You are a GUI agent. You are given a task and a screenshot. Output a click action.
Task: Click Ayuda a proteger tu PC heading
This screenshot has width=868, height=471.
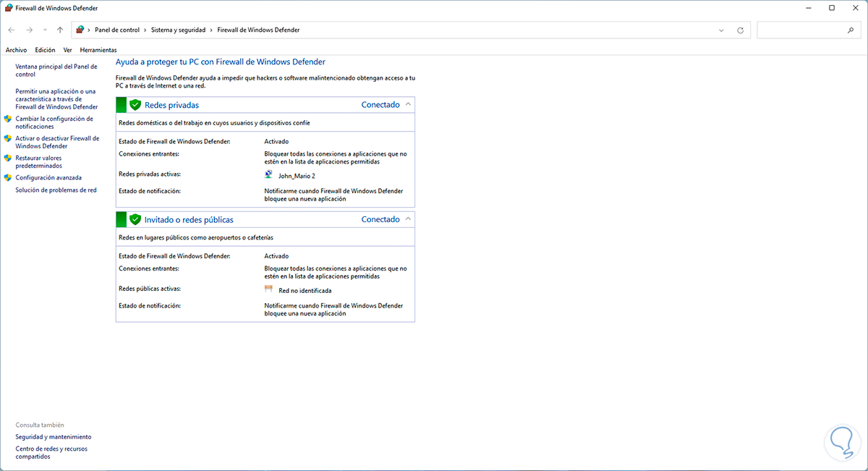click(221, 62)
